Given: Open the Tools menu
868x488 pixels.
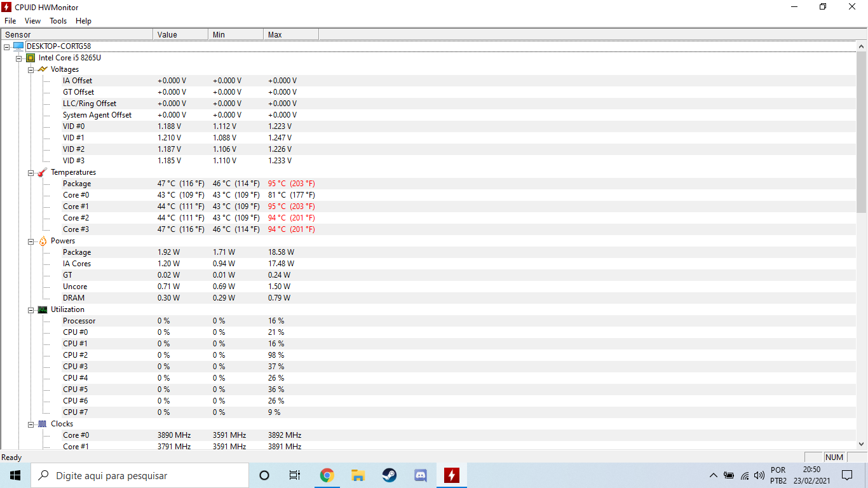Looking at the screenshot, I should click(x=58, y=21).
